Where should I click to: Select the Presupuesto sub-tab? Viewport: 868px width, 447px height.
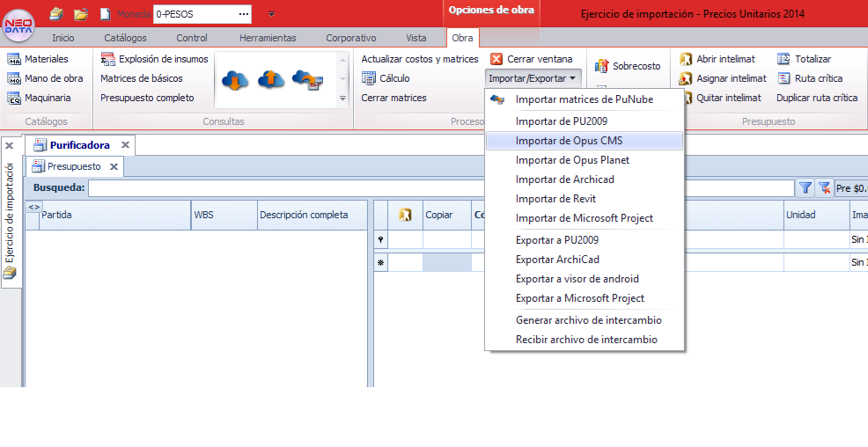[74, 166]
